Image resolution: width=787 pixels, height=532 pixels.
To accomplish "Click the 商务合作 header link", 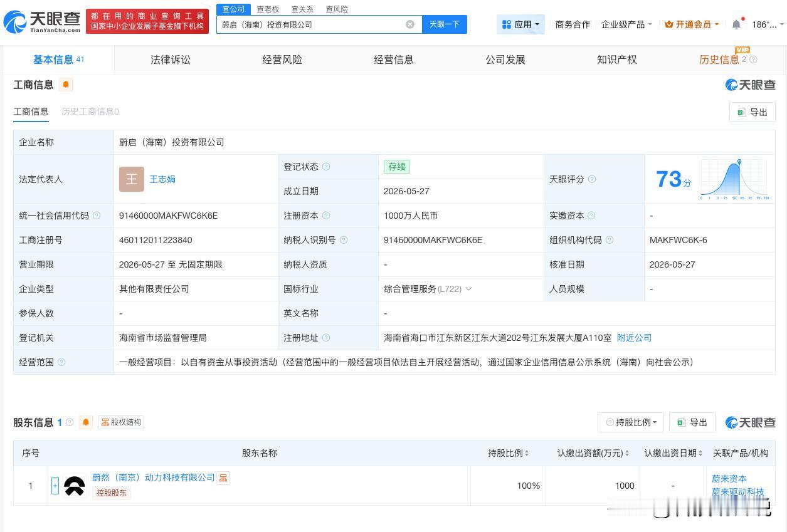I will tap(573, 24).
